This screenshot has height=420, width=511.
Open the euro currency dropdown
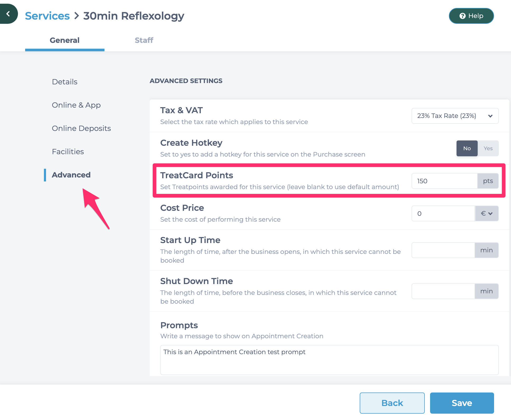[x=487, y=213]
